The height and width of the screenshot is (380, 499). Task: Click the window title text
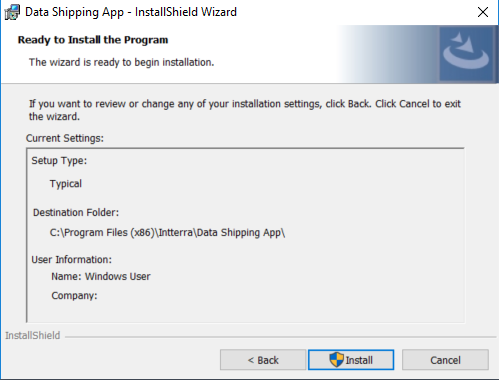coord(131,12)
